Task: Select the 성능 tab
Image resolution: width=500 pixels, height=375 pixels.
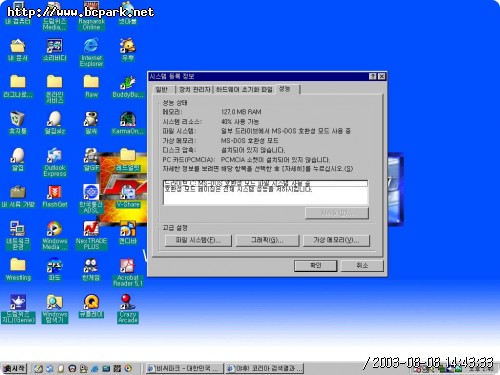Action: tap(288, 89)
